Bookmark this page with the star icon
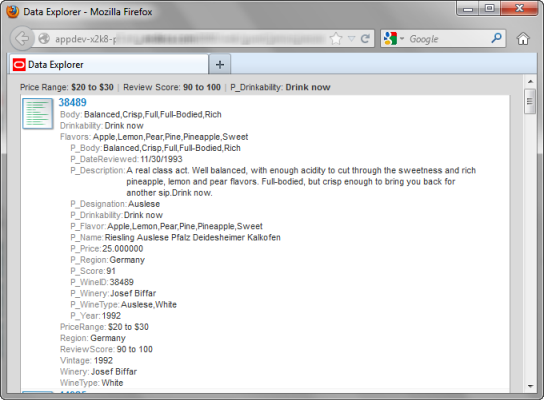The width and height of the screenshot is (544, 400). pos(336,39)
